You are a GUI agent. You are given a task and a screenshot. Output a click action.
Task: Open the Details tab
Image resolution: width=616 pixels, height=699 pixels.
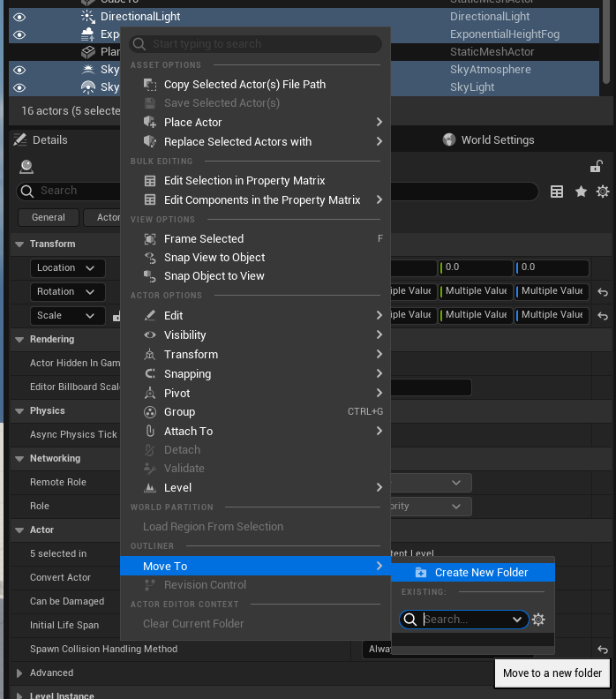pyautogui.click(x=41, y=140)
